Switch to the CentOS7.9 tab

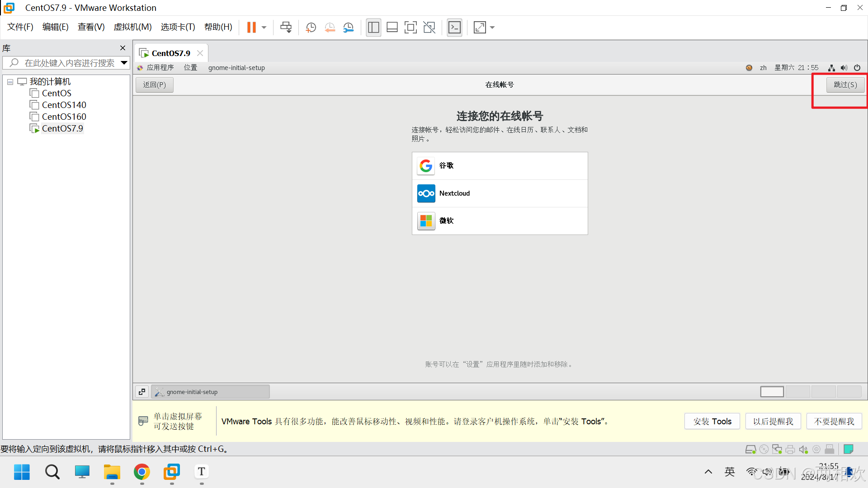tap(170, 53)
